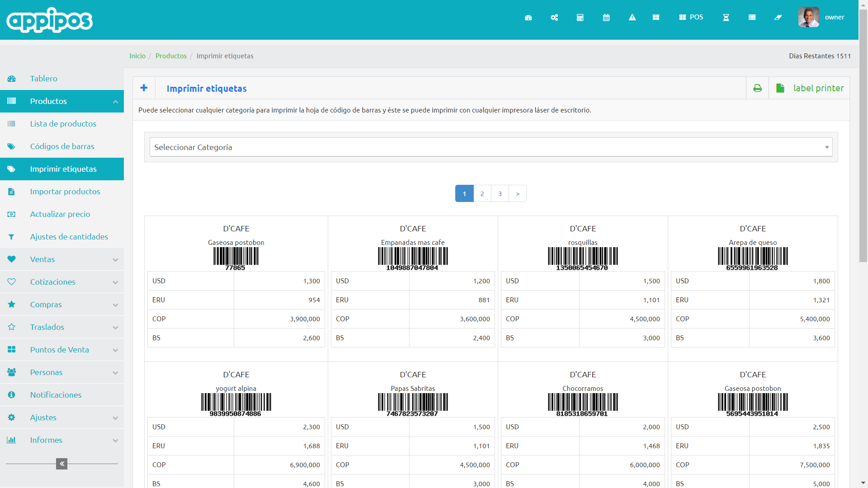Image resolution: width=868 pixels, height=488 pixels.
Task: Click the Productos breadcrumb link
Action: (x=171, y=56)
